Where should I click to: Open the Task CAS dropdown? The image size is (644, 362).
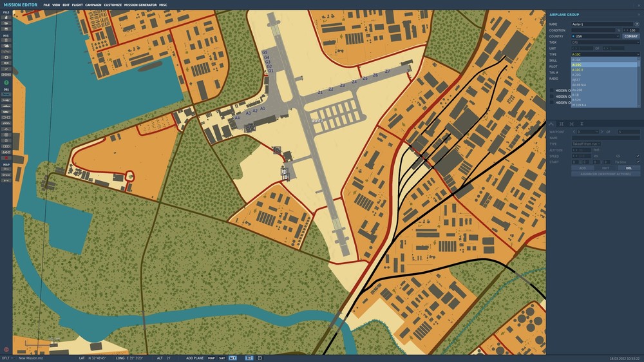605,43
